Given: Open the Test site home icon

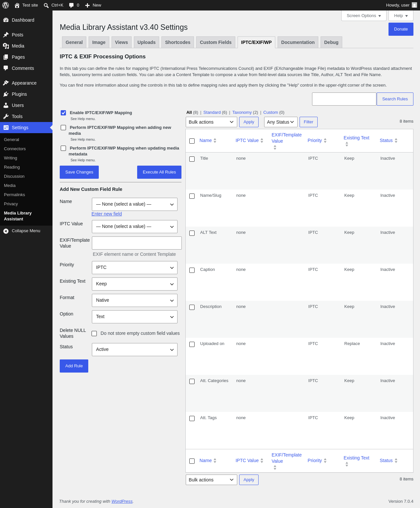Looking at the screenshot, I should 17,5.
